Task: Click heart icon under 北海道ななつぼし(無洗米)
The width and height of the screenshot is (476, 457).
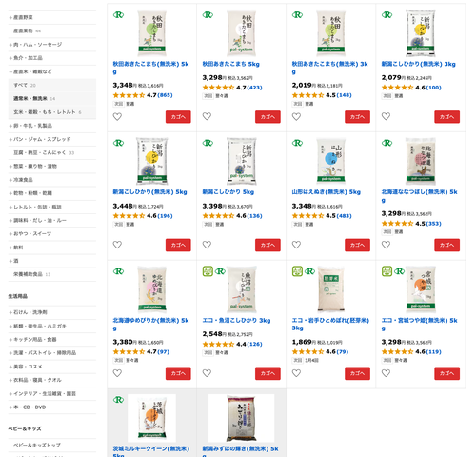Action: tap(386, 245)
